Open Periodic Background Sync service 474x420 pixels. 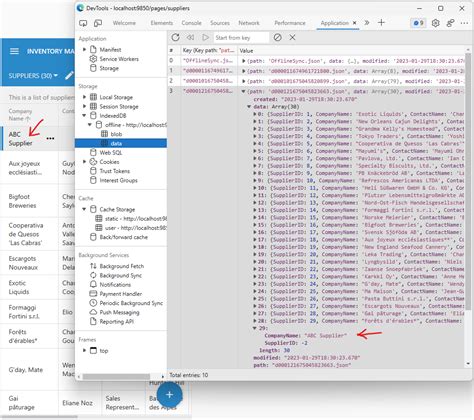[131, 303]
